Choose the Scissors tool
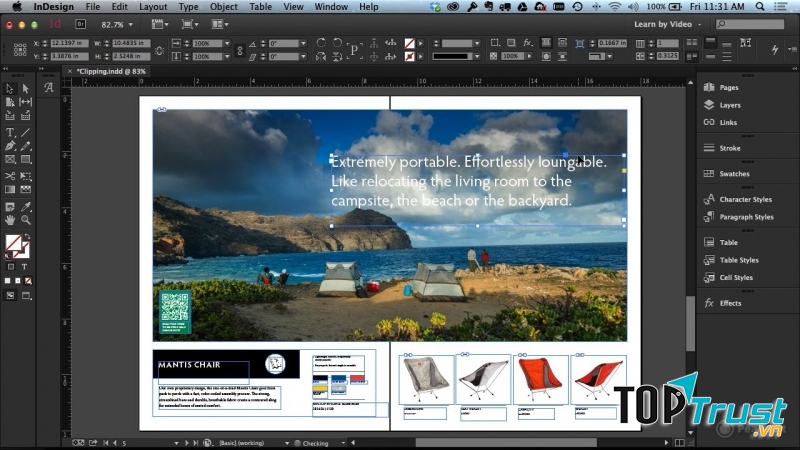The width and height of the screenshot is (800, 450). [x=10, y=176]
